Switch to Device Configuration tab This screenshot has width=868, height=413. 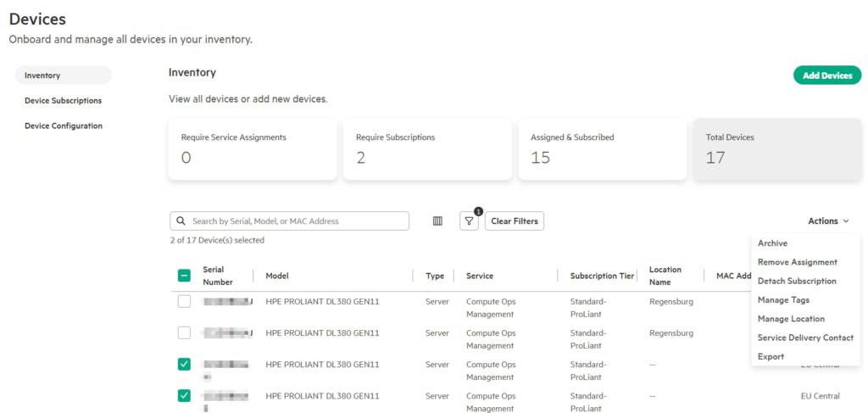pyautogui.click(x=64, y=126)
